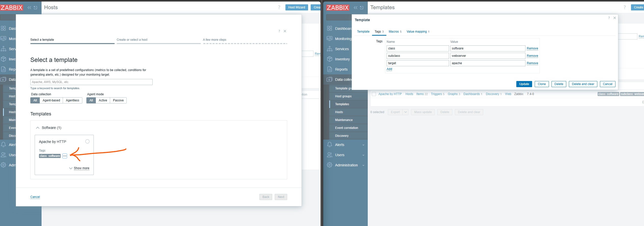Open Reports icon in Templates window sidebar
Viewport: 644px width, 226px height.
[x=330, y=69]
